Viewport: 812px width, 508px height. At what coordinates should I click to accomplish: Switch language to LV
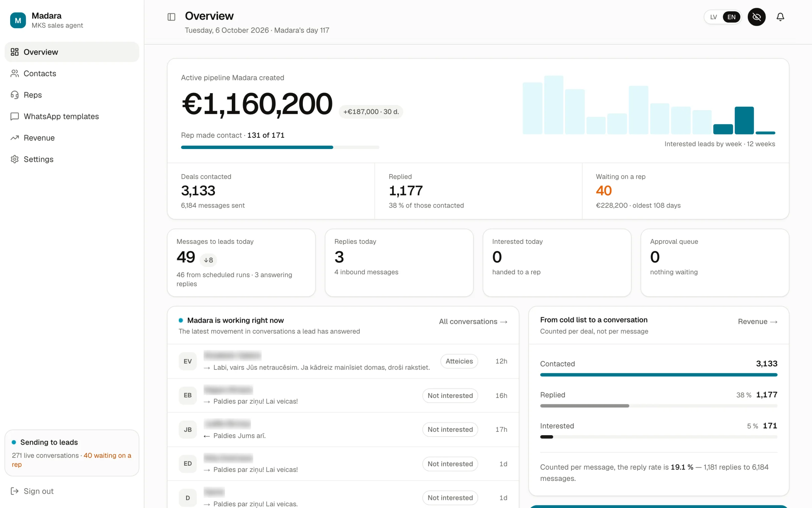[x=714, y=17]
